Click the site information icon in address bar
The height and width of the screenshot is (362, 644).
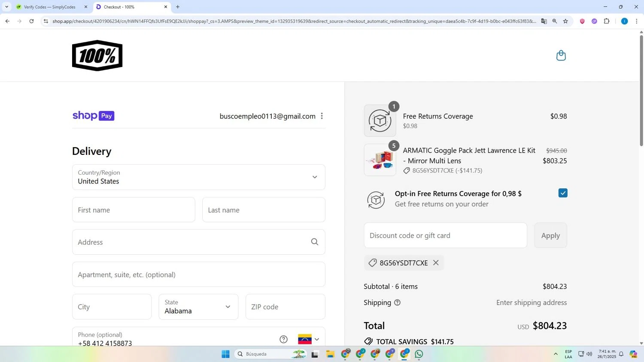pos(46,21)
